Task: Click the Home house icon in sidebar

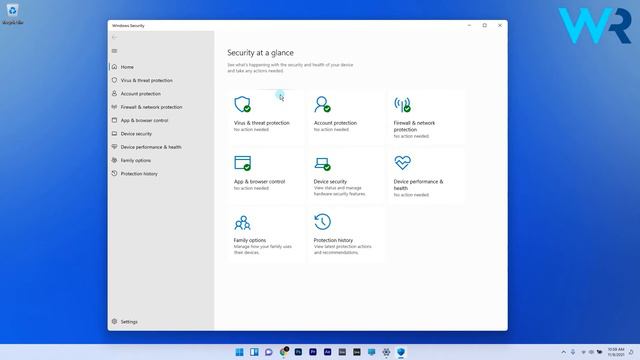Action: click(x=114, y=67)
